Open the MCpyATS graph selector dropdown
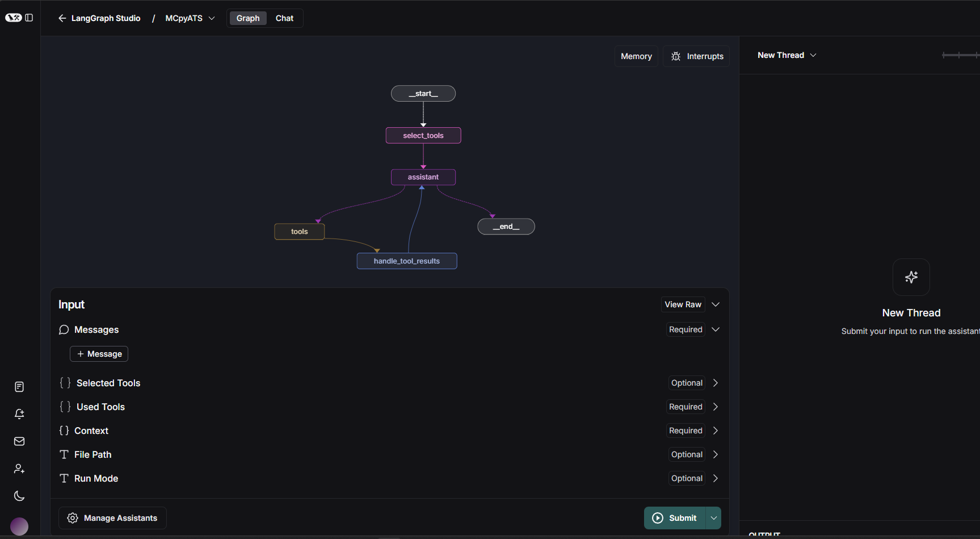The image size is (980, 539). pos(189,18)
